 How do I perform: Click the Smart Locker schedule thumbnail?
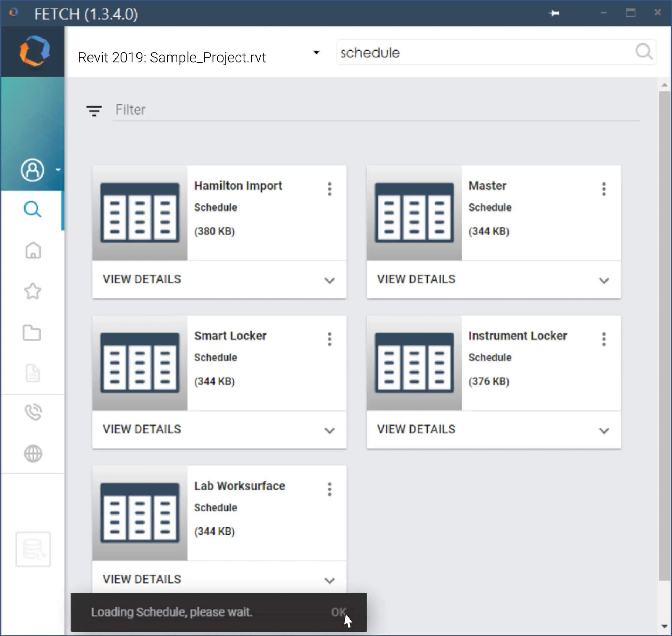pyautogui.click(x=140, y=363)
